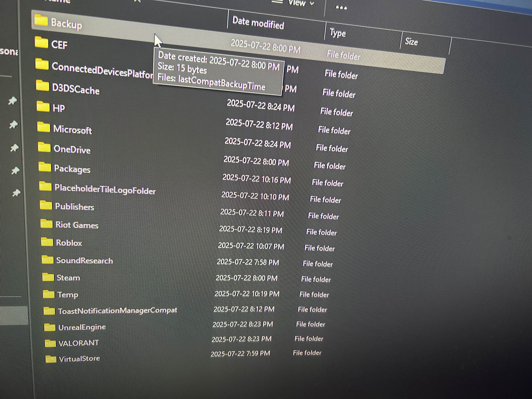532x399 pixels.
Task: Select the Publishers folder icon
Action: 46,205
